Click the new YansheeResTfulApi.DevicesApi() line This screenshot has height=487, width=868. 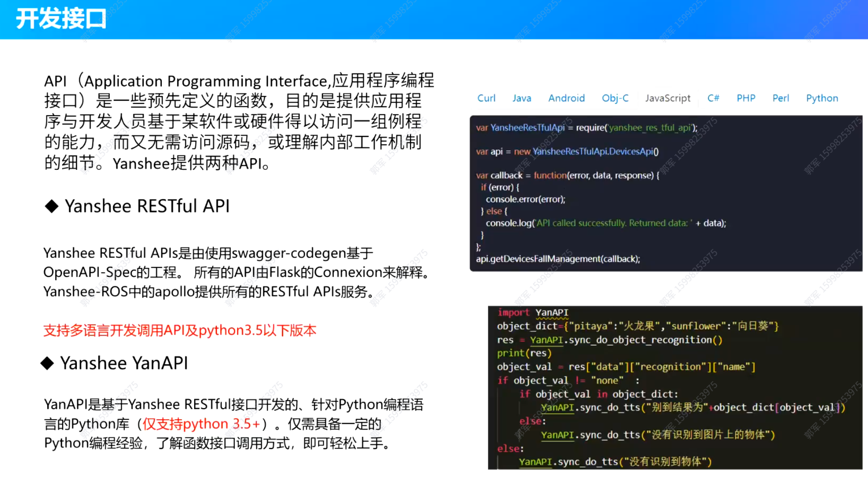point(567,152)
